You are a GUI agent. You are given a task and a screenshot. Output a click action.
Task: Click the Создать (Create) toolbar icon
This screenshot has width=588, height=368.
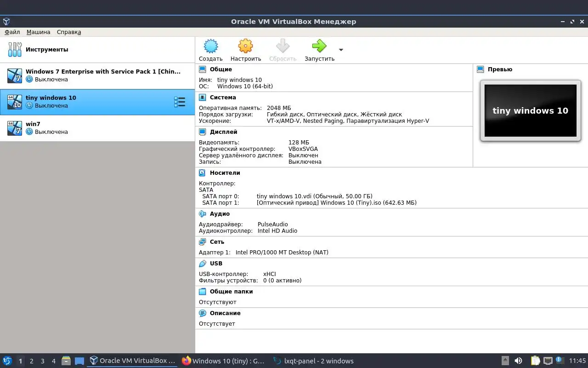(x=211, y=46)
